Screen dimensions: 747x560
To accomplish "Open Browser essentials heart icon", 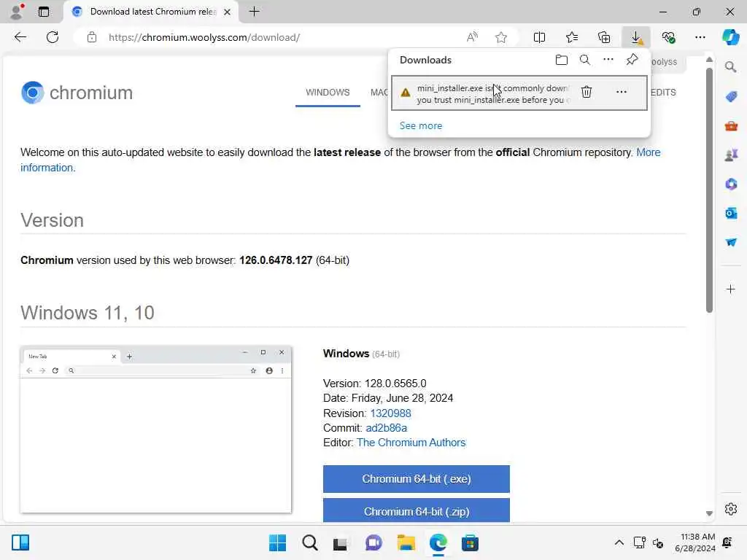I will click(x=668, y=37).
